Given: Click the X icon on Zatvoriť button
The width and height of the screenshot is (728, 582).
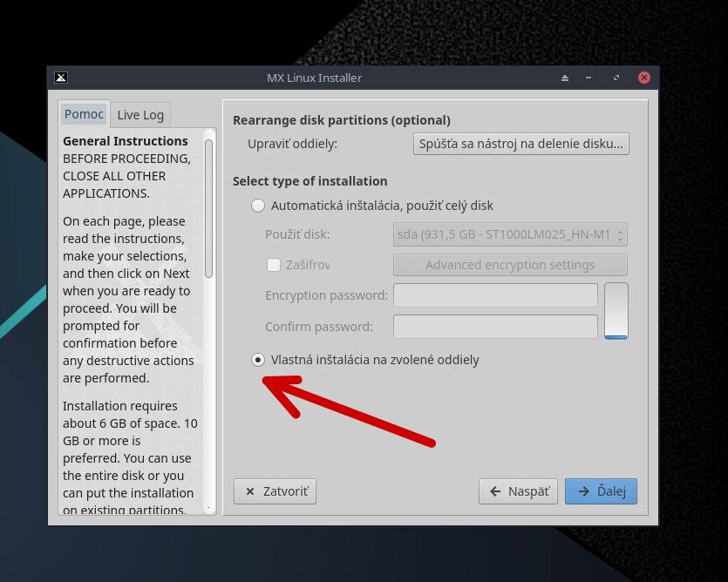Looking at the screenshot, I should (x=250, y=491).
